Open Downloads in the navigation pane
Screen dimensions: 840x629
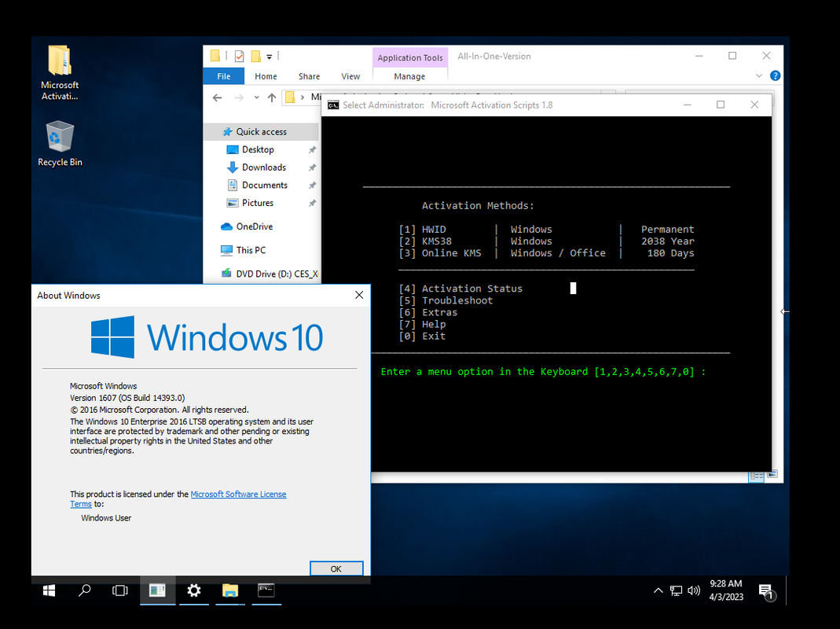[263, 167]
